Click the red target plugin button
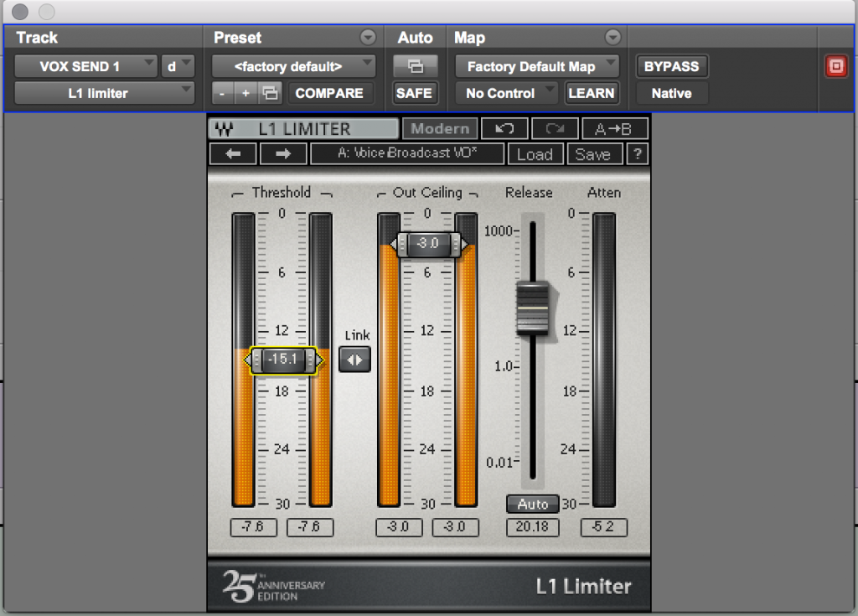858x616 pixels. point(836,66)
